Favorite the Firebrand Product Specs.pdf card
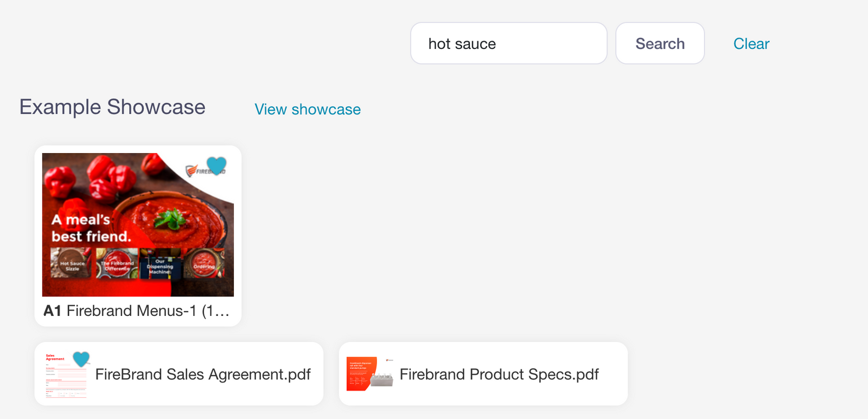The height and width of the screenshot is (419, 868). pyautogui.click(x=385, y=359)
